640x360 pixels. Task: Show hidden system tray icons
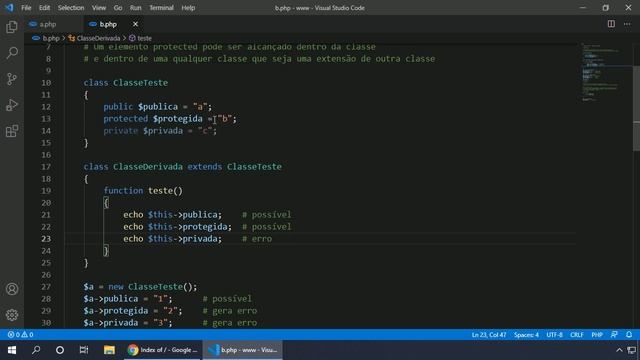[619, 350]
